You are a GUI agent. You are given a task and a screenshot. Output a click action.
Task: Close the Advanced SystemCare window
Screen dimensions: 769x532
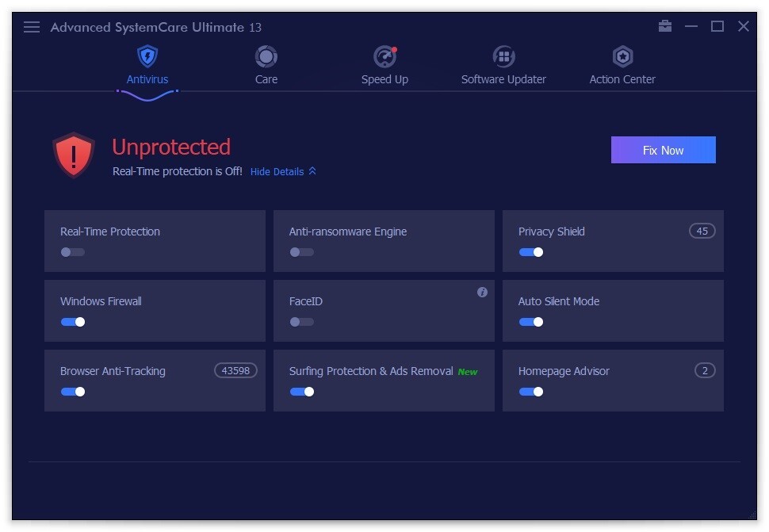pyautogui.click(x=744, y=26)
